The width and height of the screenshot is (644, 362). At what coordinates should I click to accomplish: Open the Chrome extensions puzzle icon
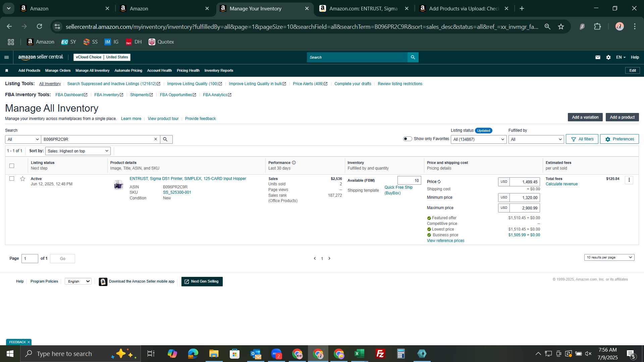(597, 26)
